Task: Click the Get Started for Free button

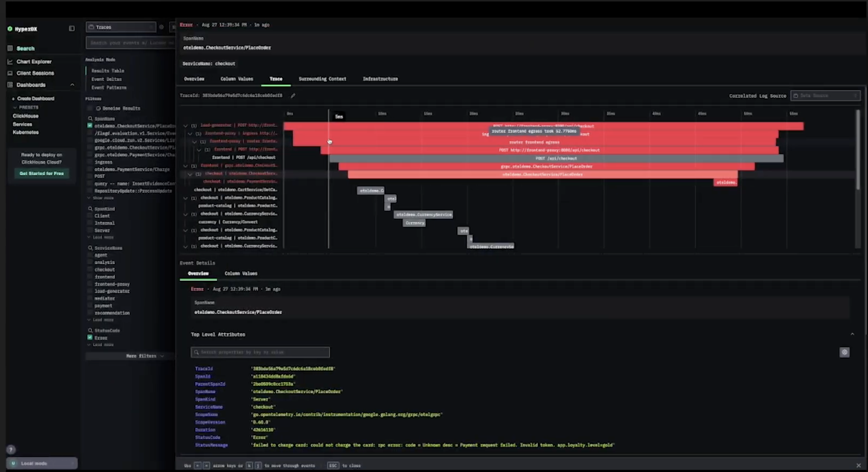Action: [41, 174]
